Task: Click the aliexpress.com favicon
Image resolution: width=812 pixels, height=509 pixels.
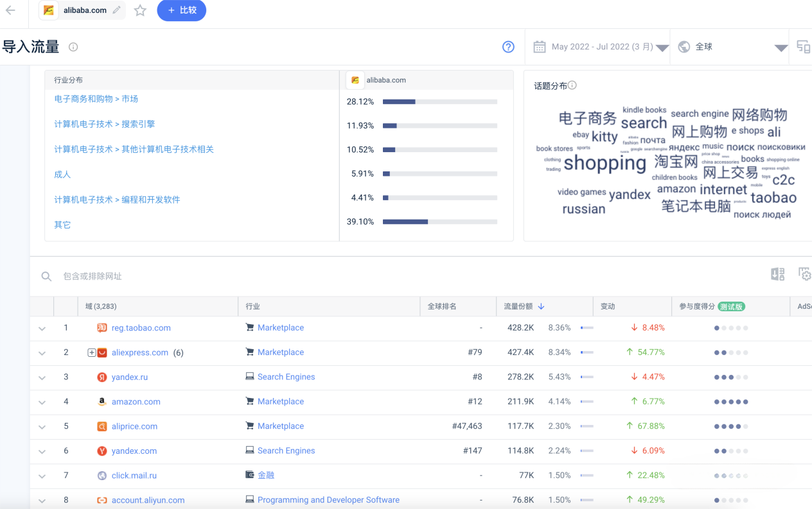Action: tap(101, 352)
